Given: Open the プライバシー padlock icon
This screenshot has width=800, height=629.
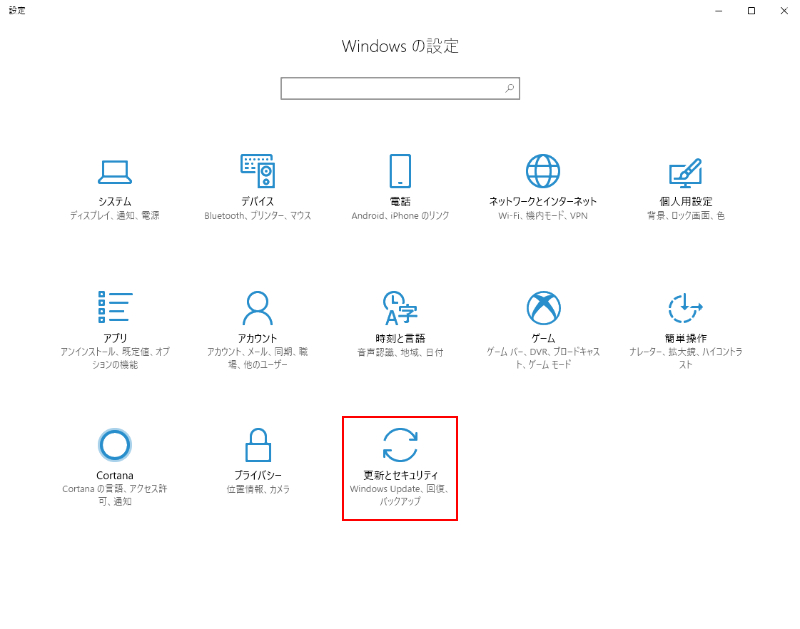Looking at the screenshot, I should [258, 445].
